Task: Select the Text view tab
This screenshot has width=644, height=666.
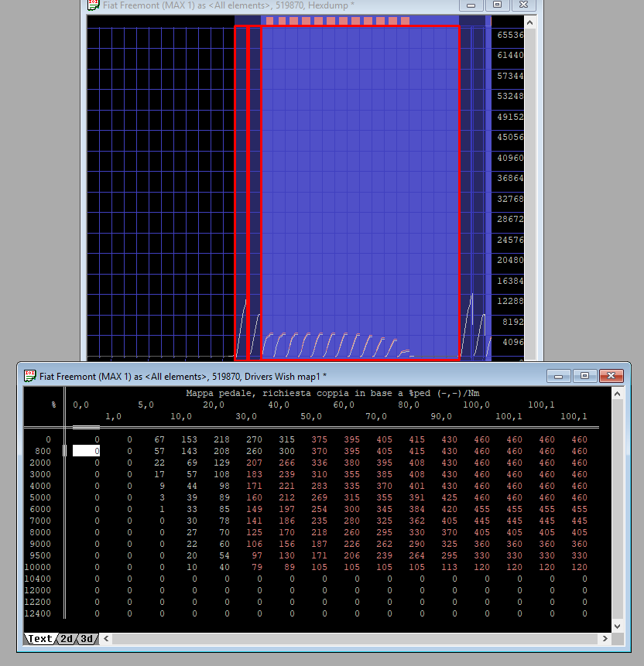Action: click(x=39, y=639)
